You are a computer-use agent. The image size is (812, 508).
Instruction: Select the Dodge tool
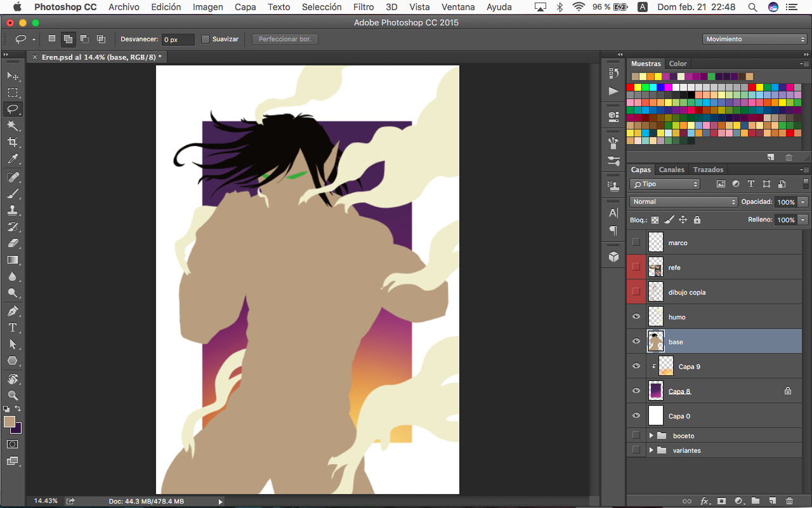(13, 293)
